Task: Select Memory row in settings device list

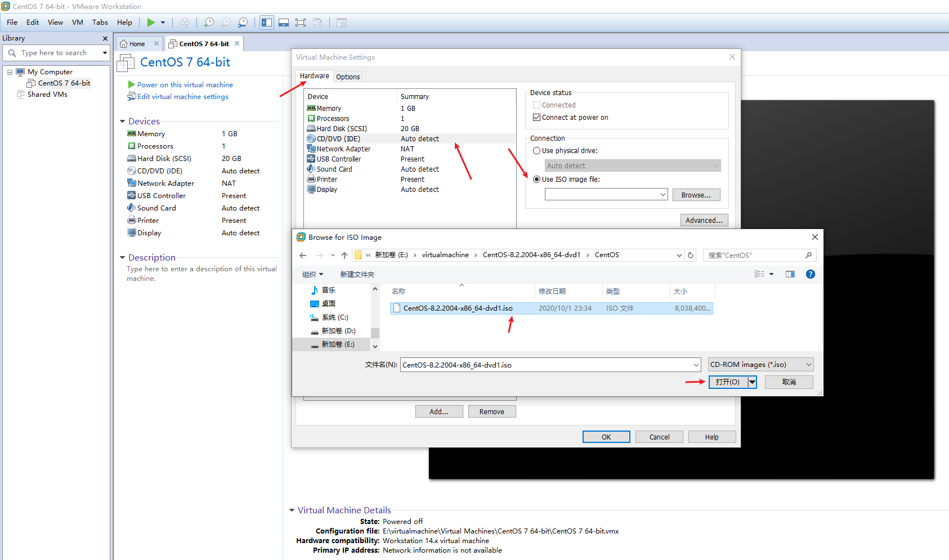Action: tap(410, 109)
